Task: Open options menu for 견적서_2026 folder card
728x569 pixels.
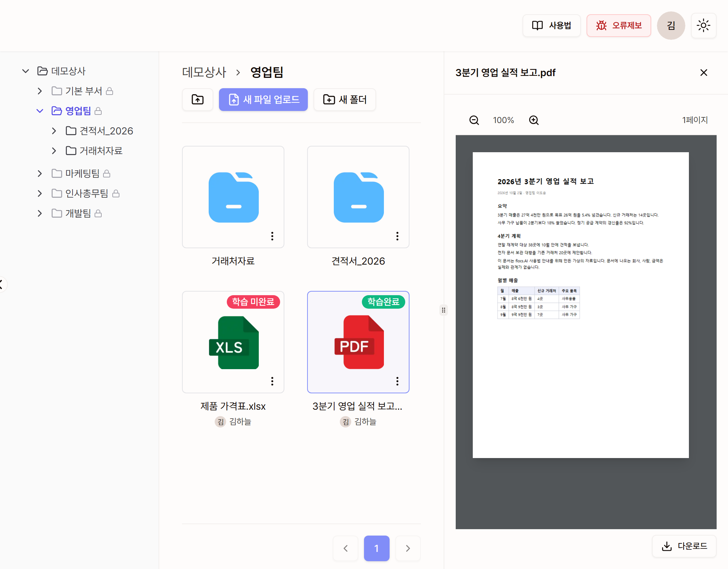Action: (x=397, y=236)
